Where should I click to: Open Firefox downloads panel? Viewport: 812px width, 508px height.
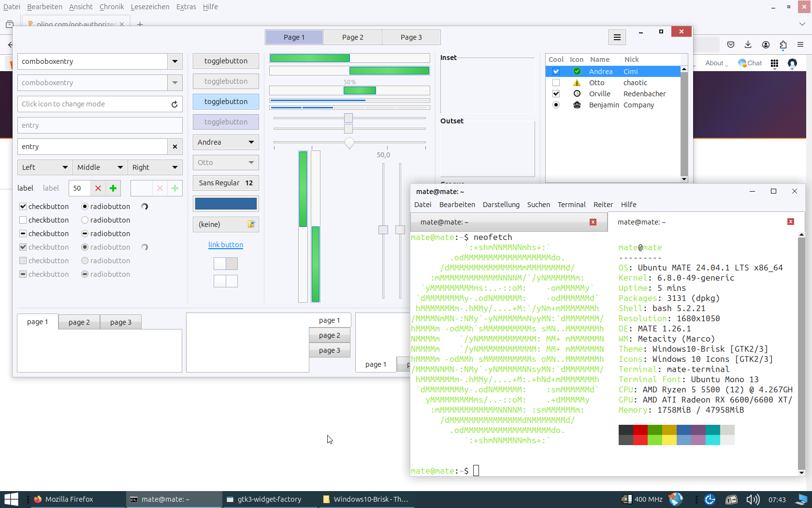748,45
